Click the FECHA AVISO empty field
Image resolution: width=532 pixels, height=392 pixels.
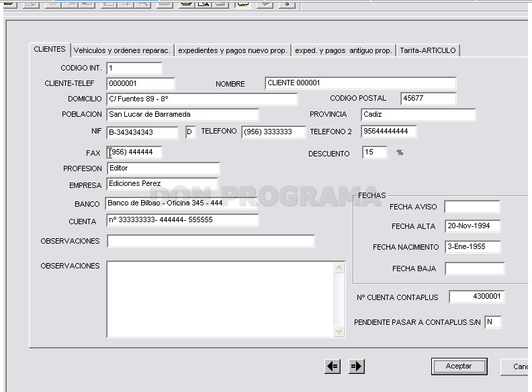472,207
